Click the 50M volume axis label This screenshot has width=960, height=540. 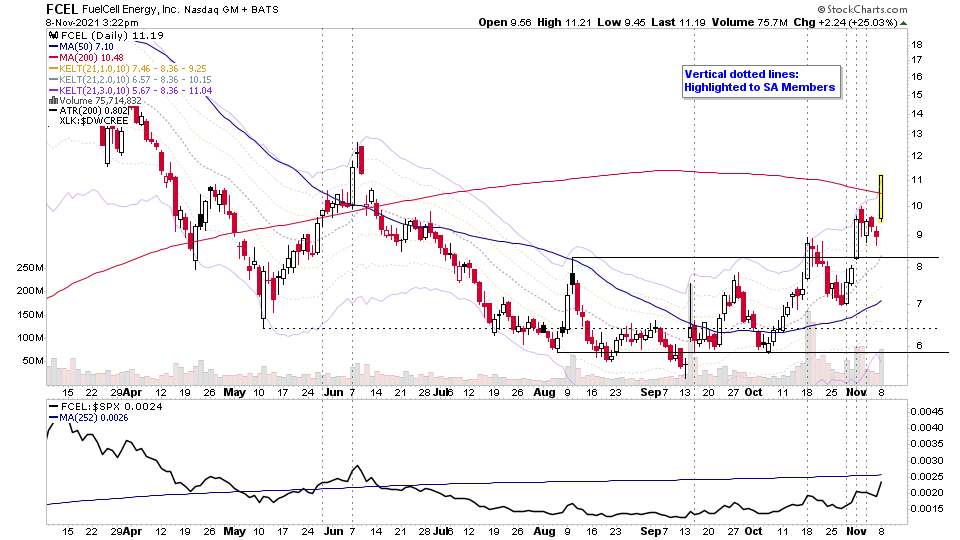pos(33,361)
